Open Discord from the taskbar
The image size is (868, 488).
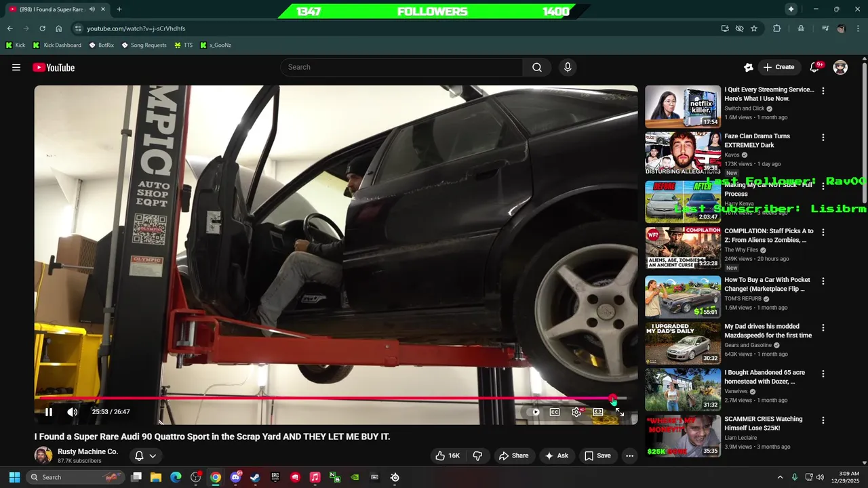point(235,477)
